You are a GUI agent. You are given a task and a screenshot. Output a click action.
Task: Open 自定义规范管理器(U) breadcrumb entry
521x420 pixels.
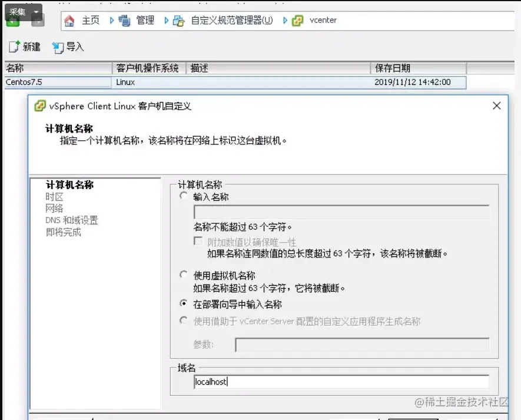(232, 20)
